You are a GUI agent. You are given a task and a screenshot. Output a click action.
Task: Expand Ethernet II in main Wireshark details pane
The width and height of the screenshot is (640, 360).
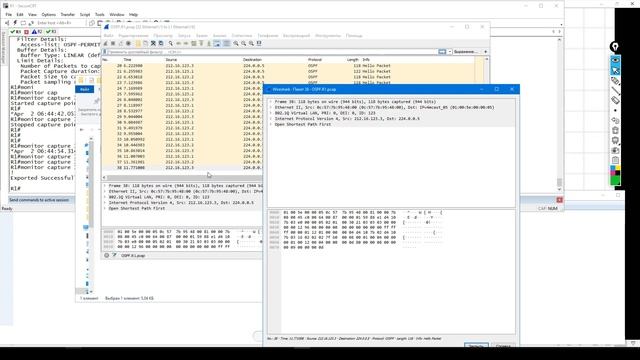click(x=105, y=191)
